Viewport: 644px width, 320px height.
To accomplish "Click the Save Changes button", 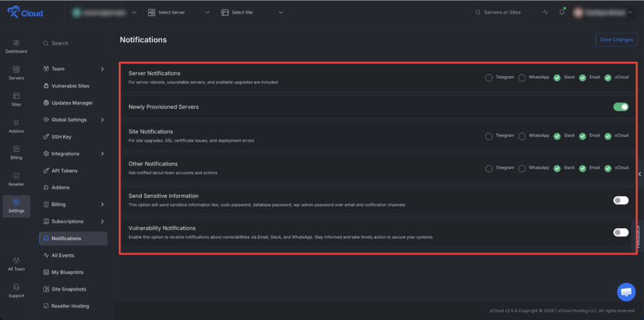I will 616,40.
